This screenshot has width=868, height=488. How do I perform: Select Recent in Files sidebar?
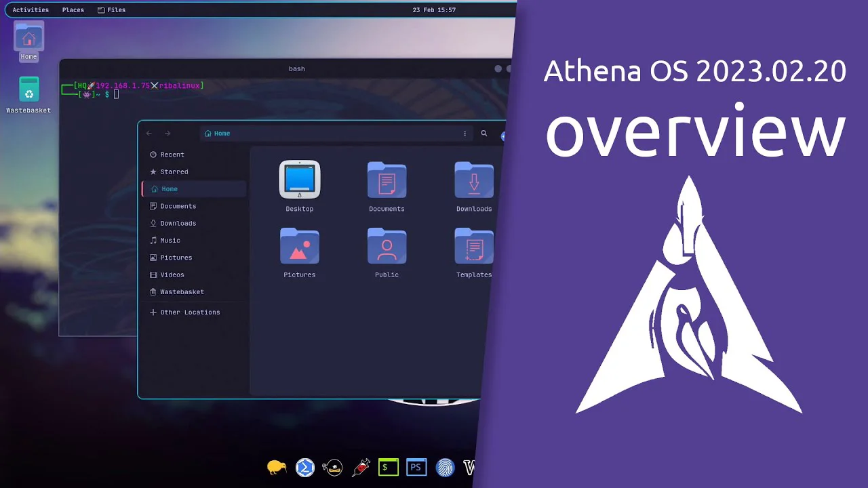[x=194, y=155]
